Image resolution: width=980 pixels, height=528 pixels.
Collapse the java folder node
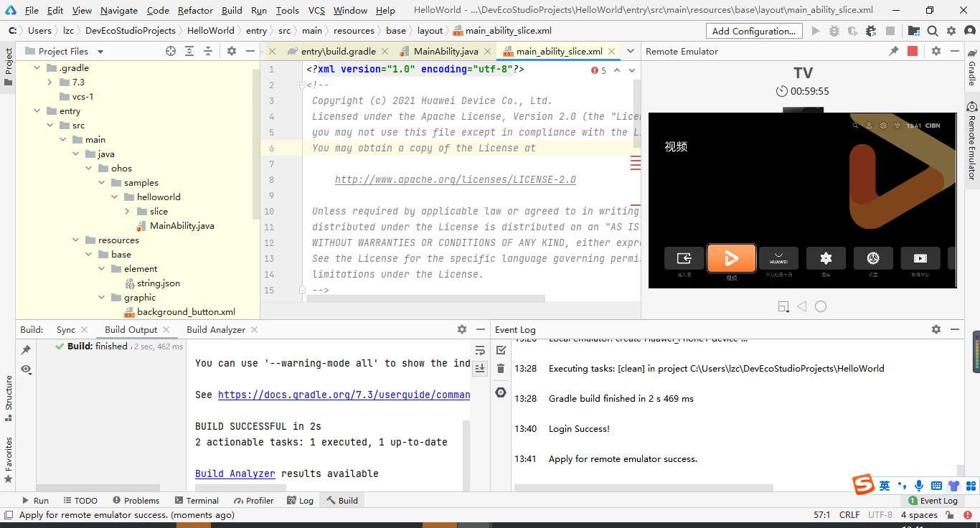coord(76,154)
